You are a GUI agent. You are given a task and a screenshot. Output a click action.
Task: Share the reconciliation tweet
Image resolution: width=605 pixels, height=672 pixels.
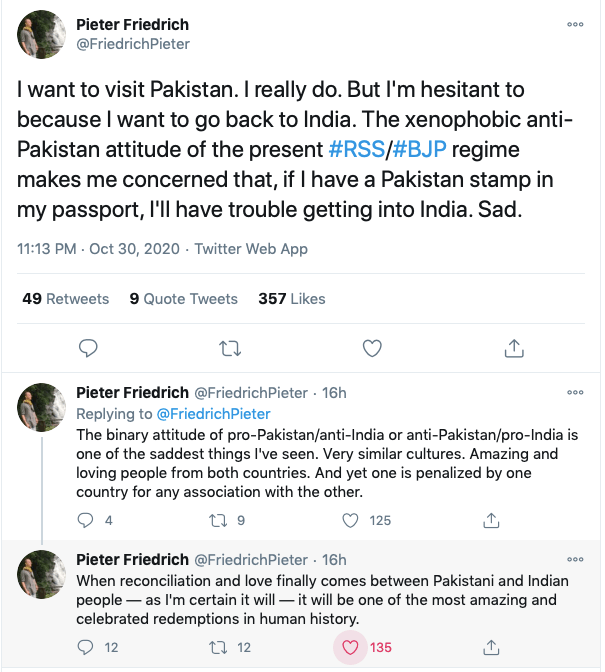(491, 647)
